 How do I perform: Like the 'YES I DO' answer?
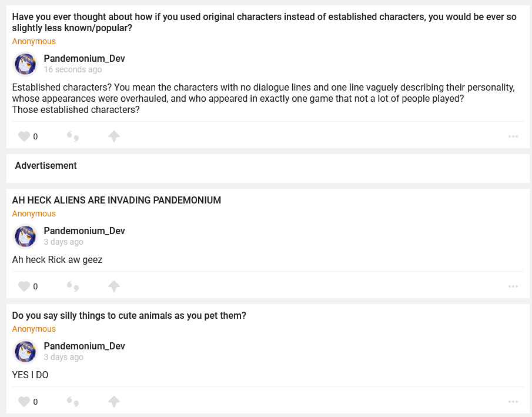[x=24, y=402]
